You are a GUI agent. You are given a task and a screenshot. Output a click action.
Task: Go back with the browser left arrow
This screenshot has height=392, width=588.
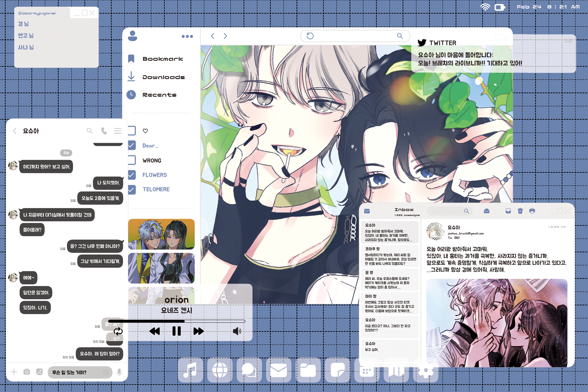click(x=212, y=36)
